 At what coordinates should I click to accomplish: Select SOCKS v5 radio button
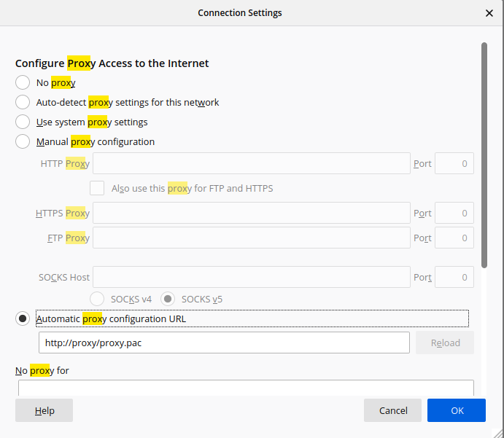168,299
